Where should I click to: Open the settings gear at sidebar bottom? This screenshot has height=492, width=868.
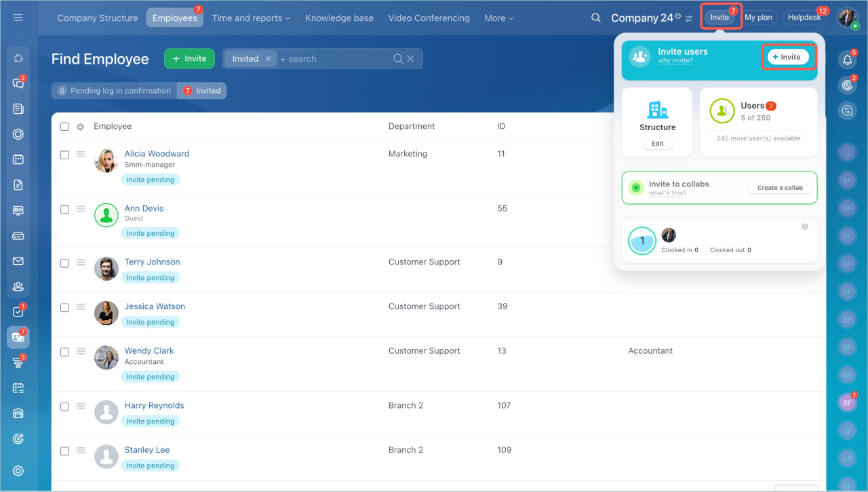click(x=18, y=471)
